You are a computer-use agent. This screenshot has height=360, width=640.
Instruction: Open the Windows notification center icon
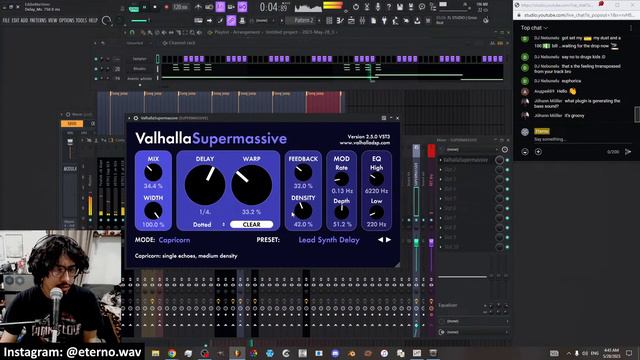(629, 353)
